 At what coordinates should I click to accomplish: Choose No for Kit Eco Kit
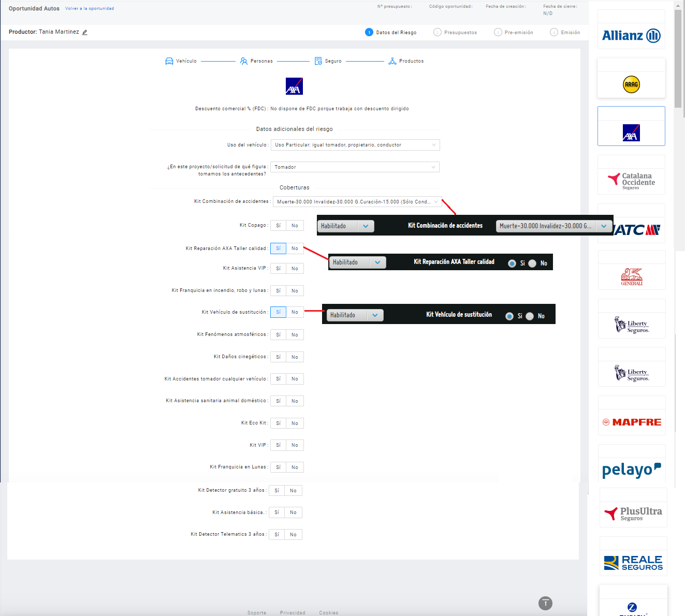coord(295,423)
